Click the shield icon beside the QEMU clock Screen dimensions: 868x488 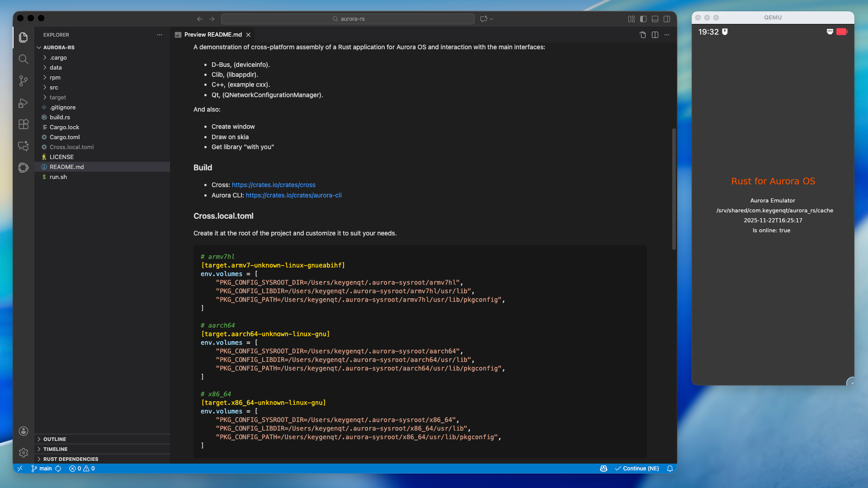coord(725,32)
